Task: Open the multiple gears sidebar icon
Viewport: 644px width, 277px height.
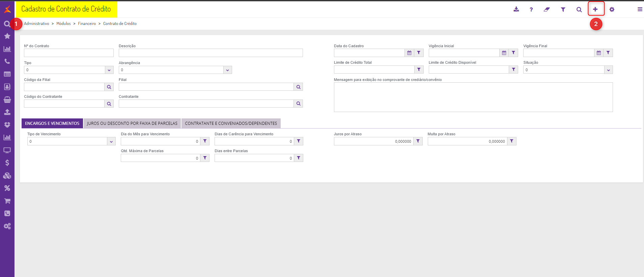Action: pyautogui.click(x=7, y=226)
